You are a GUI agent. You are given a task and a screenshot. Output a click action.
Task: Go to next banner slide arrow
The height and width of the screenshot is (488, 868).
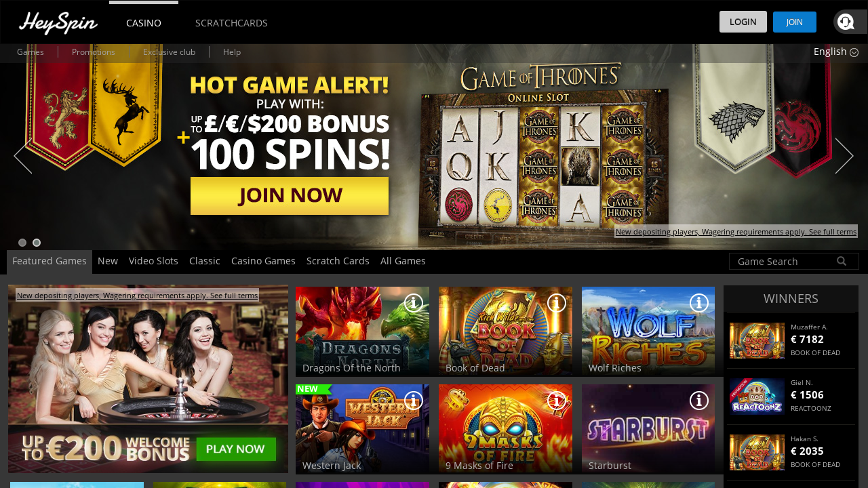(x=844, y=156)
